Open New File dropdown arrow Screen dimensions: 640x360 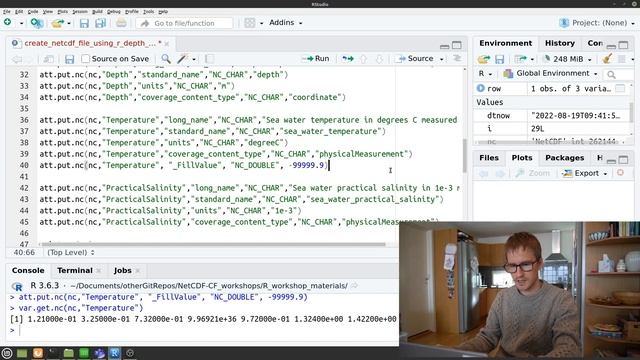pos(21,23)
